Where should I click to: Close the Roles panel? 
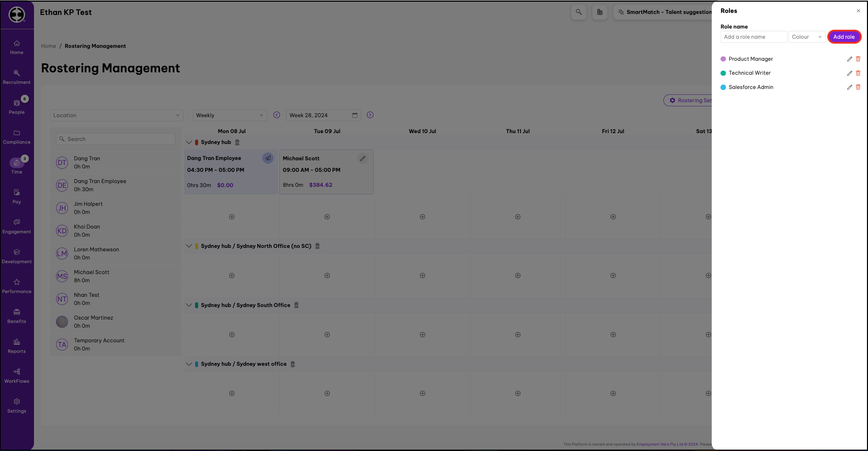pyautogui.click(x=858, y=11)
